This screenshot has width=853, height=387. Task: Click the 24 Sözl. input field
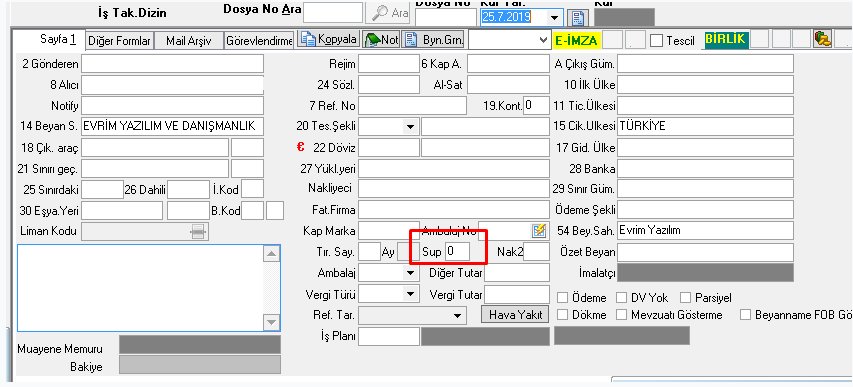tap(389, 85)
